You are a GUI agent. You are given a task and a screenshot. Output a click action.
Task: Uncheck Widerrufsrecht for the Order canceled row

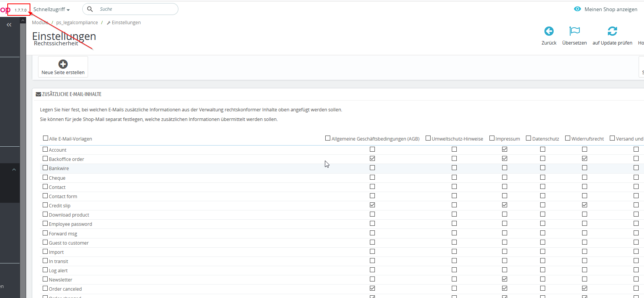point(584,288)
